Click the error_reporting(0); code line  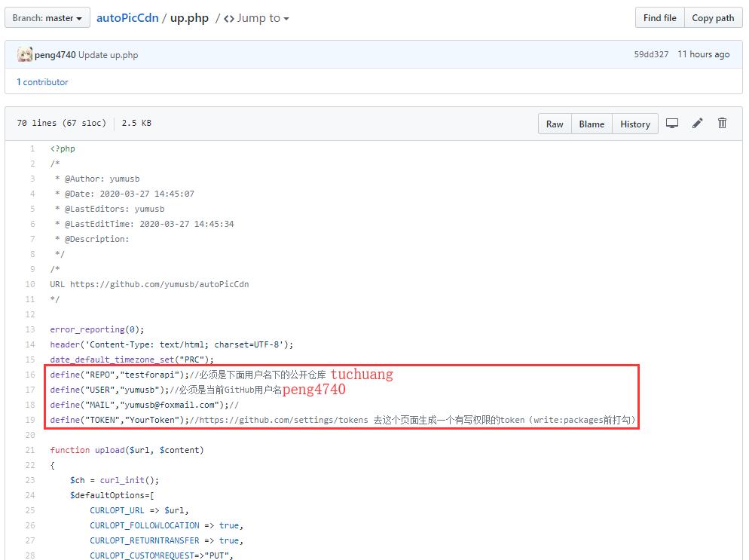tap(97, 329)
